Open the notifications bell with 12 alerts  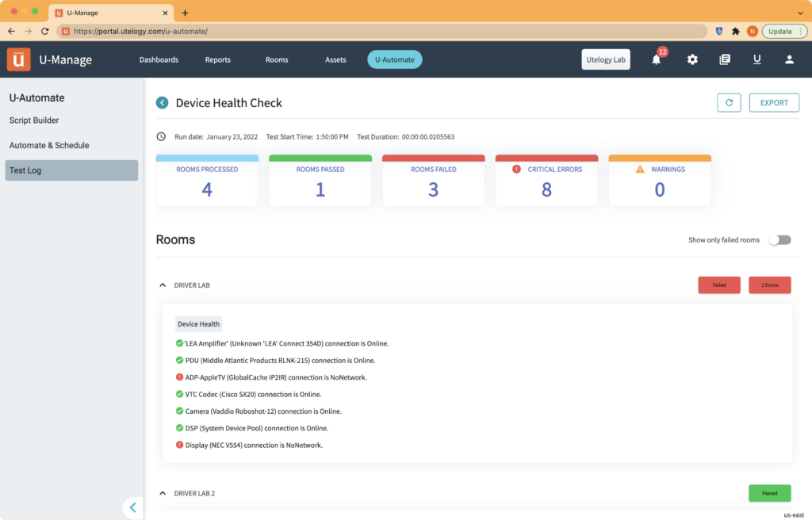656,59
